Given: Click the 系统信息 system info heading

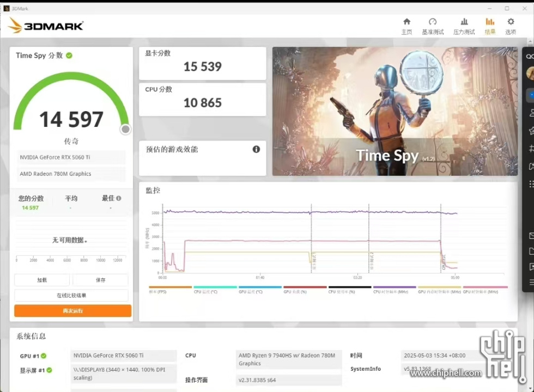Looking at the screenshot, I should tap(31, 336).
